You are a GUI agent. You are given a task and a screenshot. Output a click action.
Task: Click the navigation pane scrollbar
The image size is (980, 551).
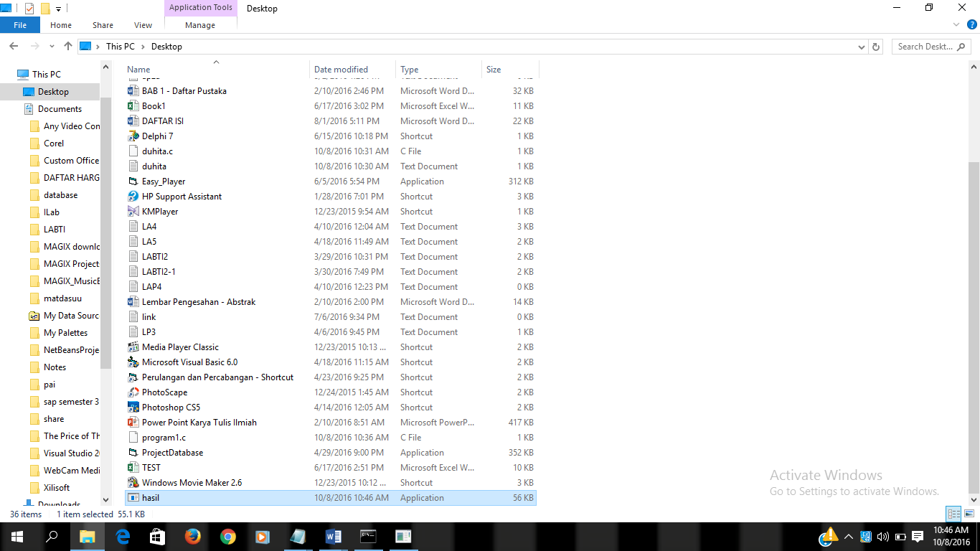(x=105, y=233)
